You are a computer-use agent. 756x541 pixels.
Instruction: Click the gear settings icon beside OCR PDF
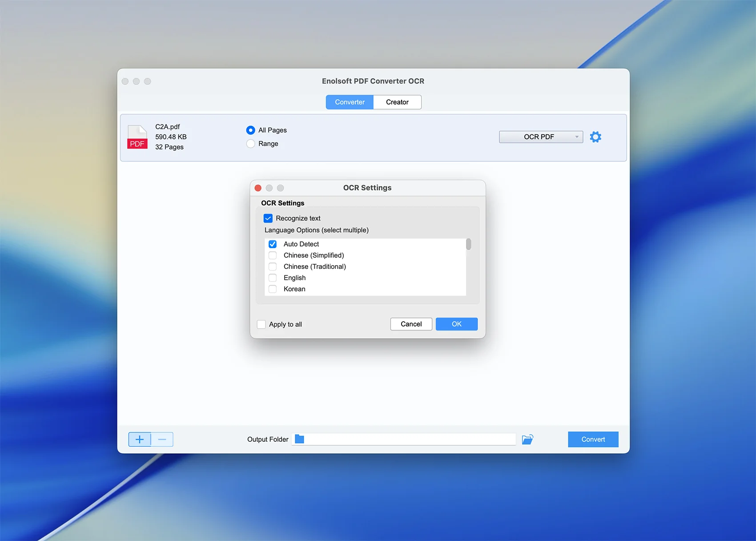coord(595,137)
